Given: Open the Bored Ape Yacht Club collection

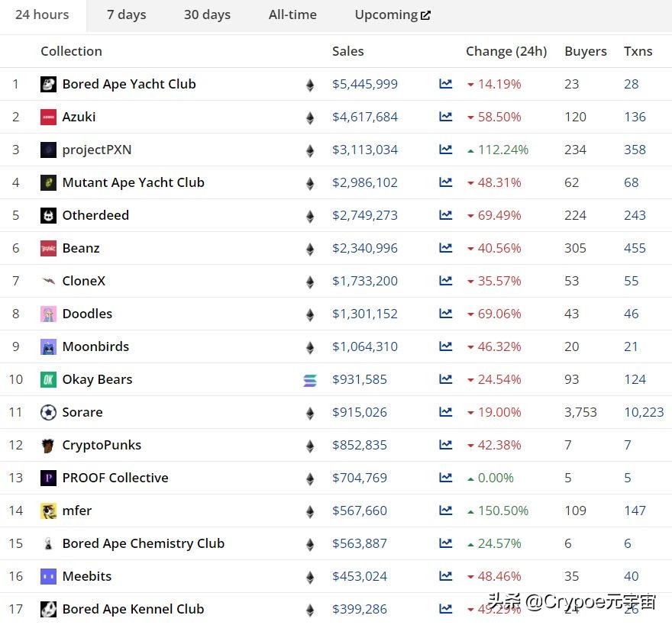Looking at the screenshot, I should tap(129, 84).
